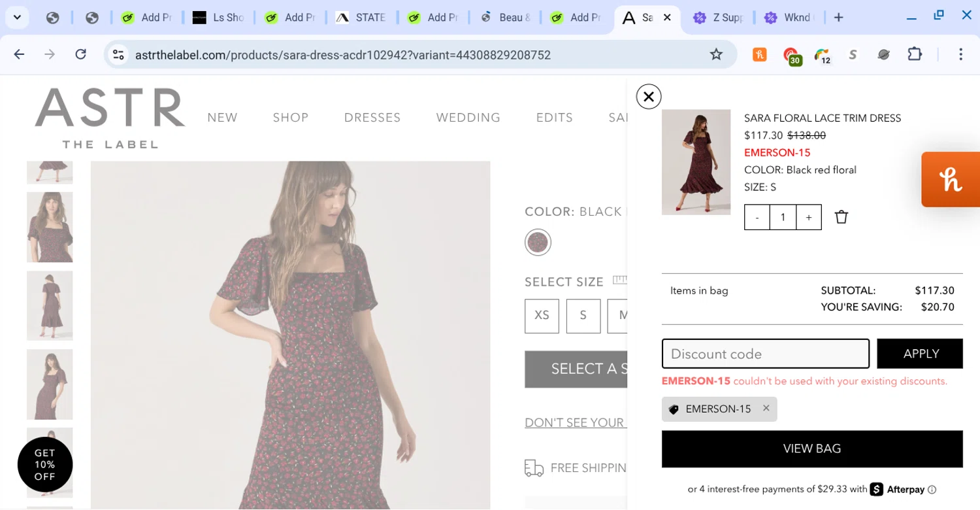Click the tag icon on EMERSON-15 chip
This screenshot has width=980, height=510.
(674, 409)
